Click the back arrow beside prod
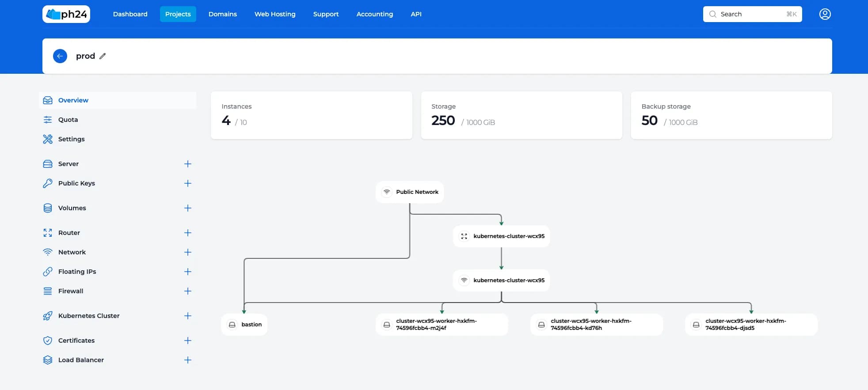This screenshot has height=390, width=868. click(60, 56)
